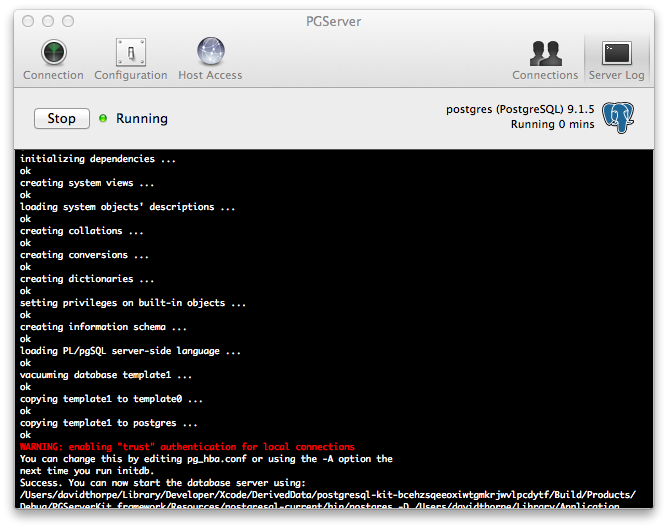668x529 pixels.
Task: Click the minimize window button
Action: click(x=48, y=21)
